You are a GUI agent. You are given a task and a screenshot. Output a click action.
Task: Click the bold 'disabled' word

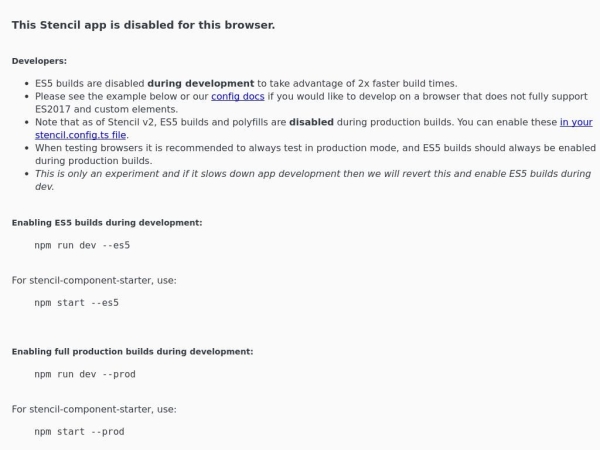pyautogui.click(x=311, y=122)
